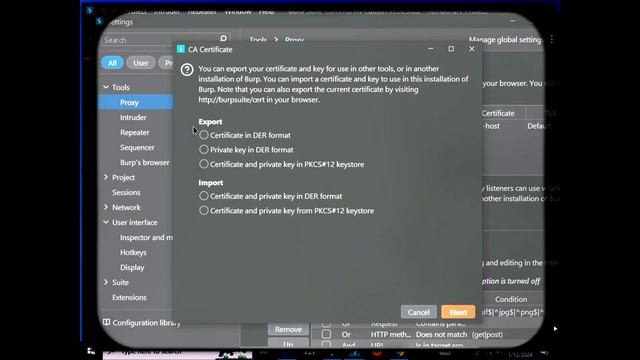Image resolution: width=640 pixels, height=360 pixels.
Task: Open Hotkeys settings in sidebar
Action: click(x=133, y=253)
